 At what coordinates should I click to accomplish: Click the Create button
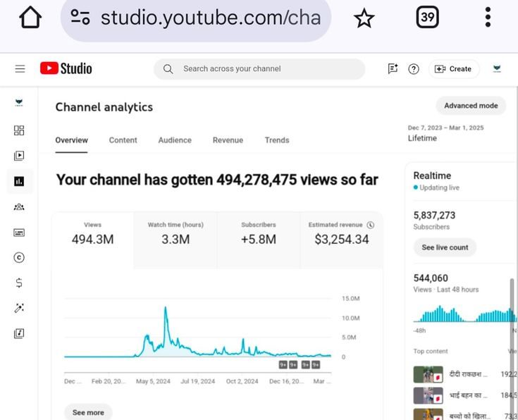[454, 69]
